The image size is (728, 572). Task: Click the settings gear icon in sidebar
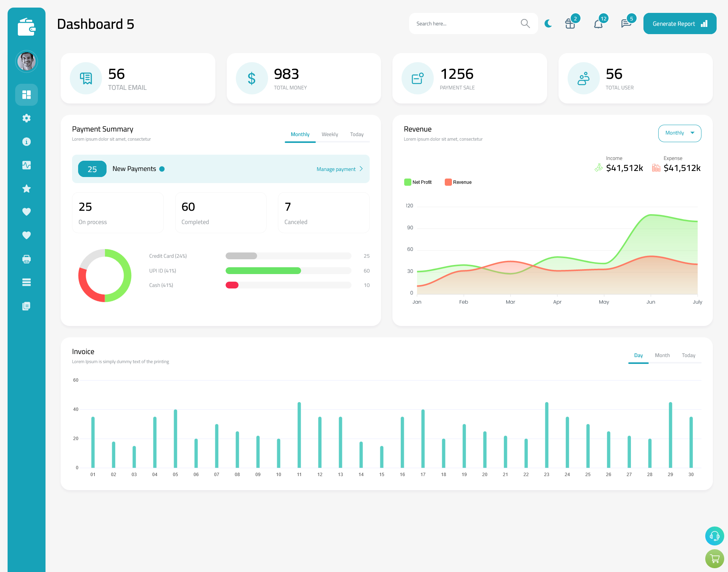point(27,118)
